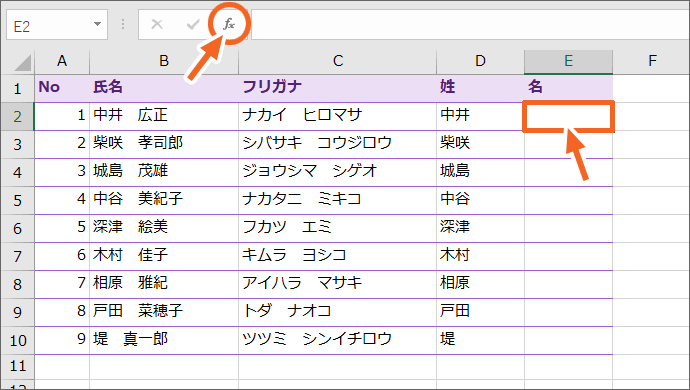Screen dimensions: 690x390
Task: Select column B header
Action: [x=164, y=61]
